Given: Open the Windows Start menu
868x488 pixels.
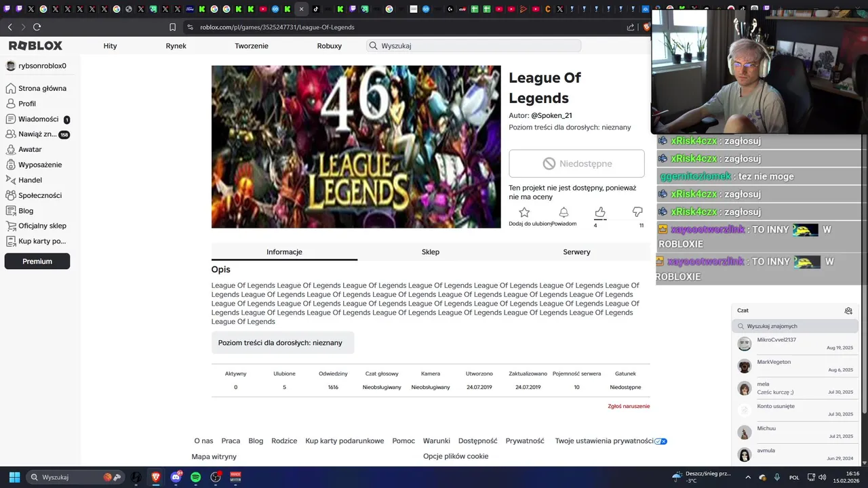Looking at the screenshot, I should (14, 477).
